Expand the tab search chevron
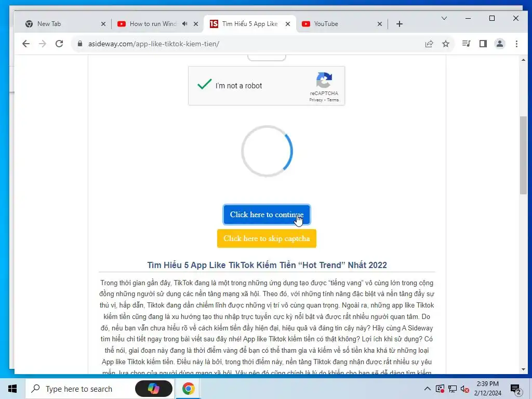Viewport: 532px width, 399px height. [444, 18]
